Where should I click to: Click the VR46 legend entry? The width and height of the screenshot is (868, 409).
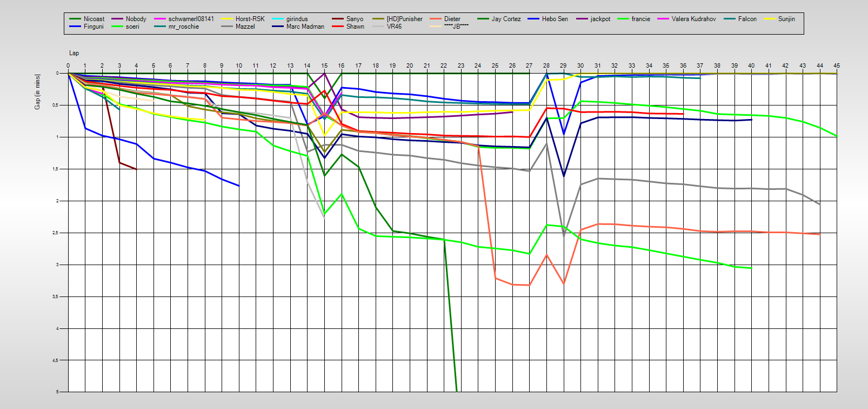[394, 27]
